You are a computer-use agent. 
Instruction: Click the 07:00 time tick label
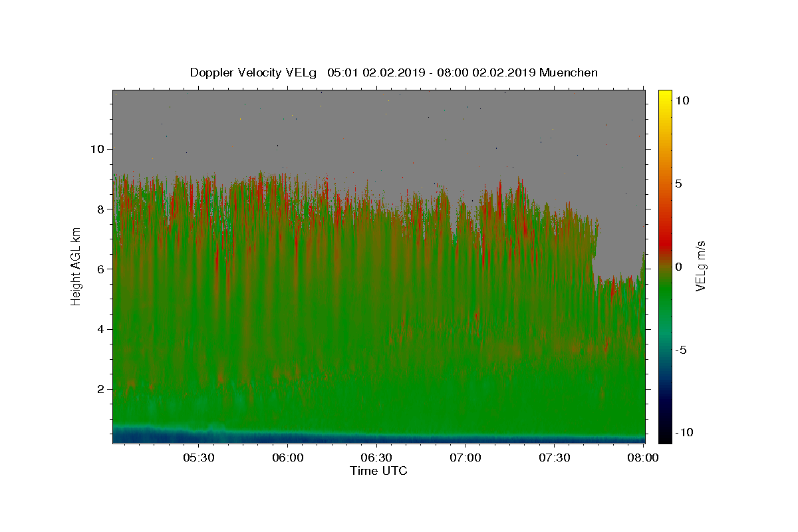[465, 458]
